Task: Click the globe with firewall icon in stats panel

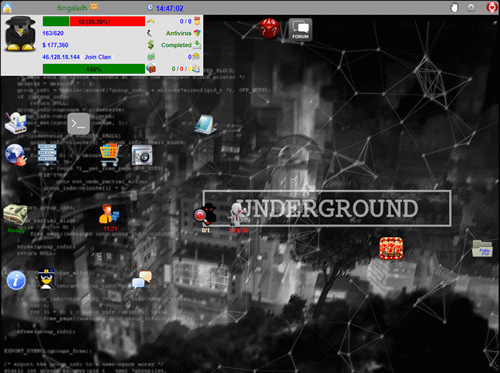Action: (151, 68)
